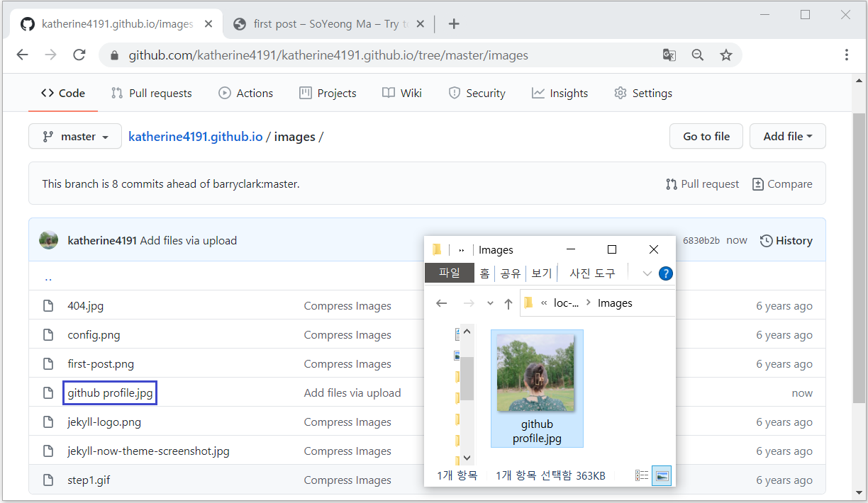Click Explorer navigation pane scrollbar down arrow
This screenshot has height=503, width=868.
[467, 458]
